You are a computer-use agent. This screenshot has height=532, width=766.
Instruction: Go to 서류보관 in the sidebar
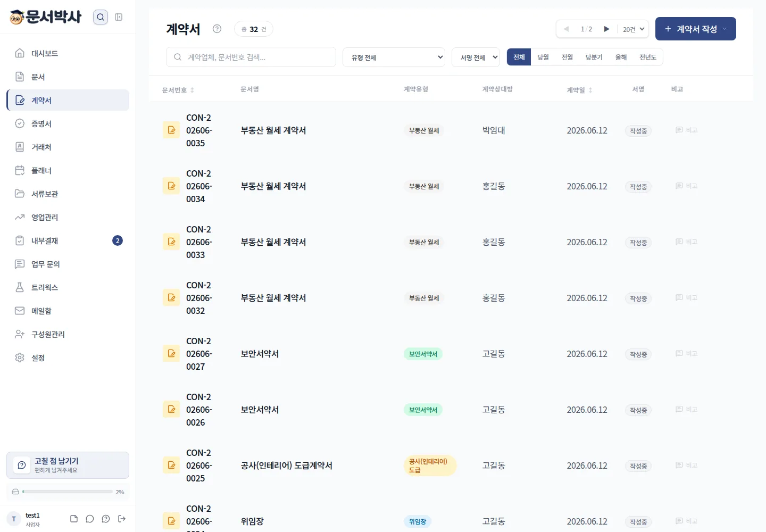point(68,194)
